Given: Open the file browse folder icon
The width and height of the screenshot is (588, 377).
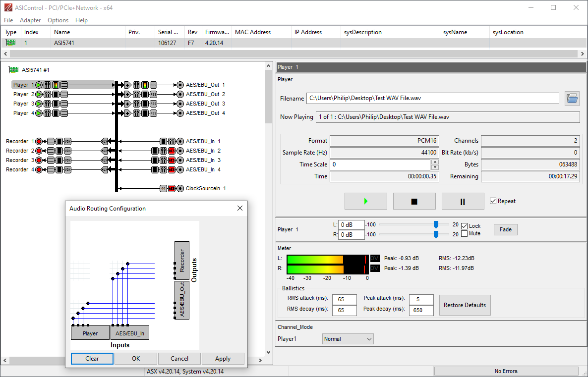Looking at the screenshot, I should [x=572, y=99].
